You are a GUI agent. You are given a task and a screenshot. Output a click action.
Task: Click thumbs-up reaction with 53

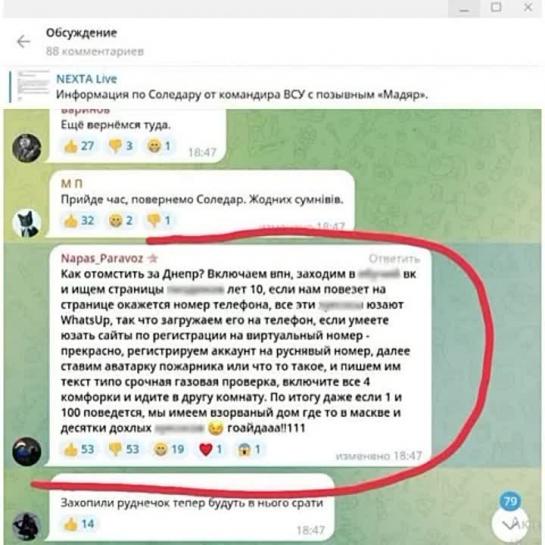79,449
